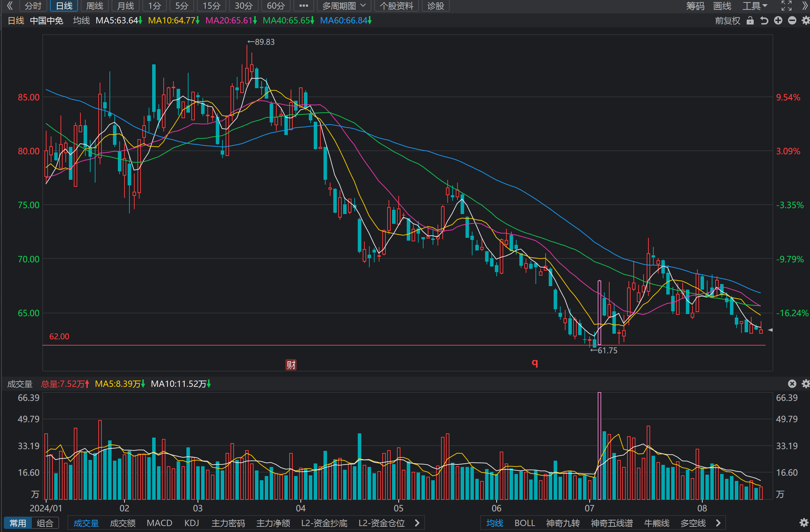Activate 画线 drawing tools
The width and height of the screenshot is (810, 532).
click(x=722, y=6)
